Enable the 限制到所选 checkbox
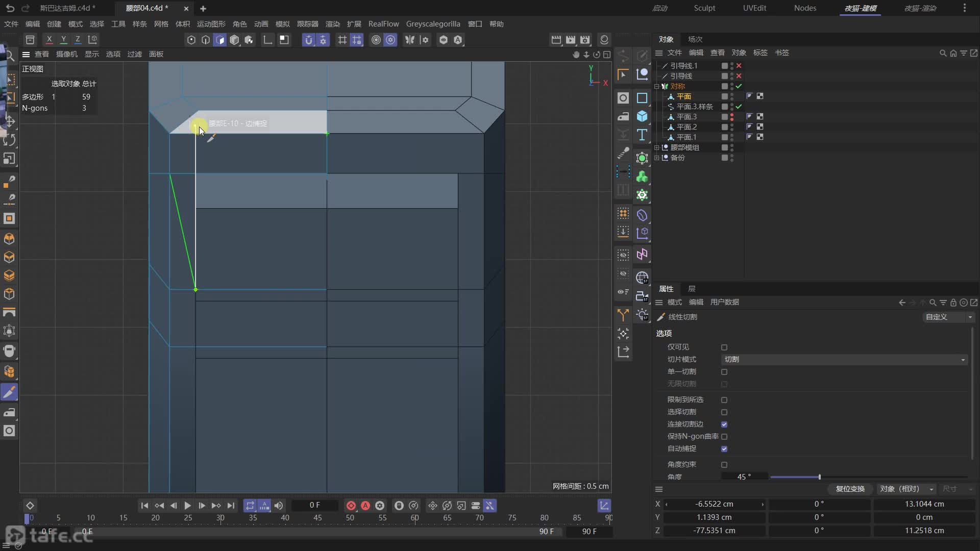This screenshot has width=980, height=551. point(724,400)
